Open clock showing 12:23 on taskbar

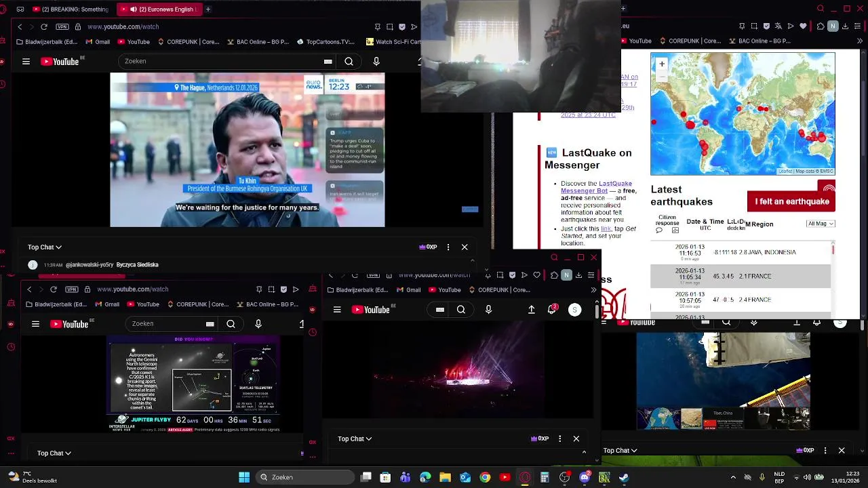point(844,477)
